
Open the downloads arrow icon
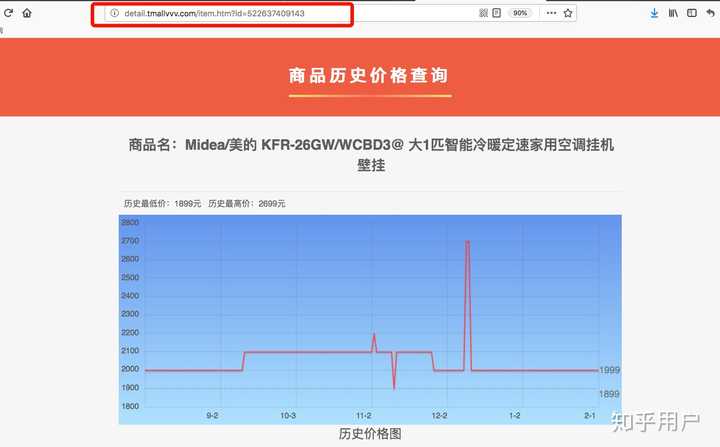pos(654,13)
